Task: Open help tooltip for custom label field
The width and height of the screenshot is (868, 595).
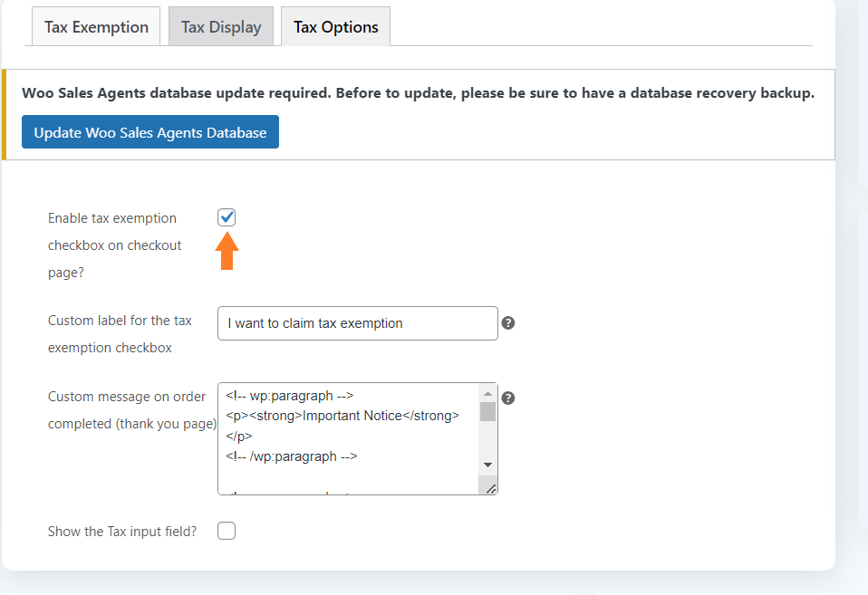Action: (x=507, y=322)
